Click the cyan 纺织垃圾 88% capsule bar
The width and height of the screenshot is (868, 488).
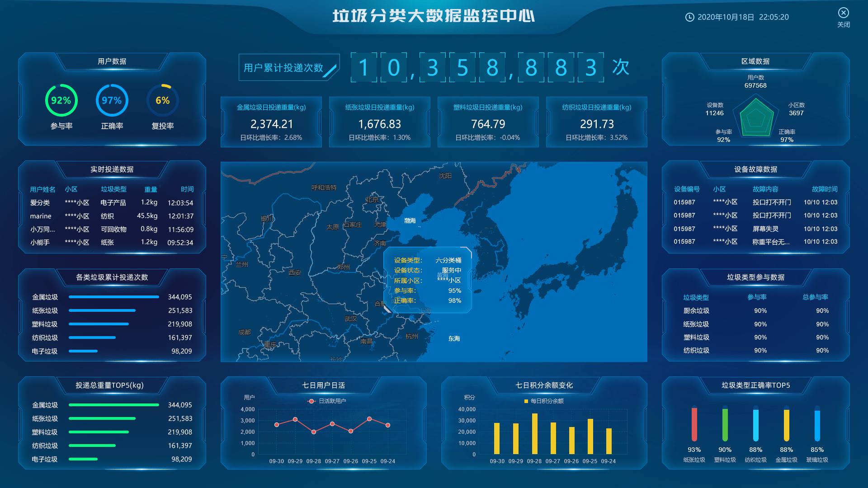[x=756, y=424]
